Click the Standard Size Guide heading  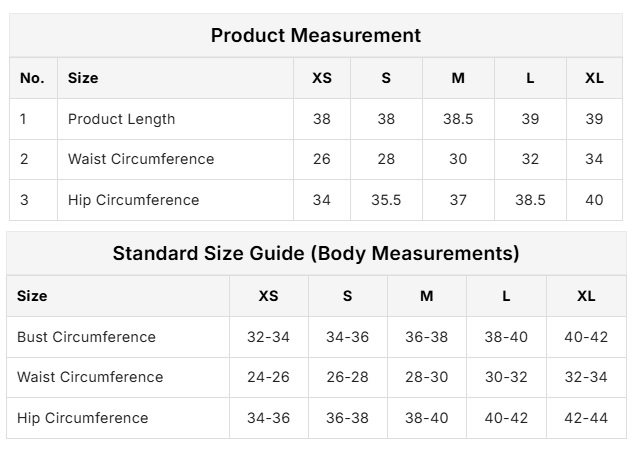coord(315,253)
